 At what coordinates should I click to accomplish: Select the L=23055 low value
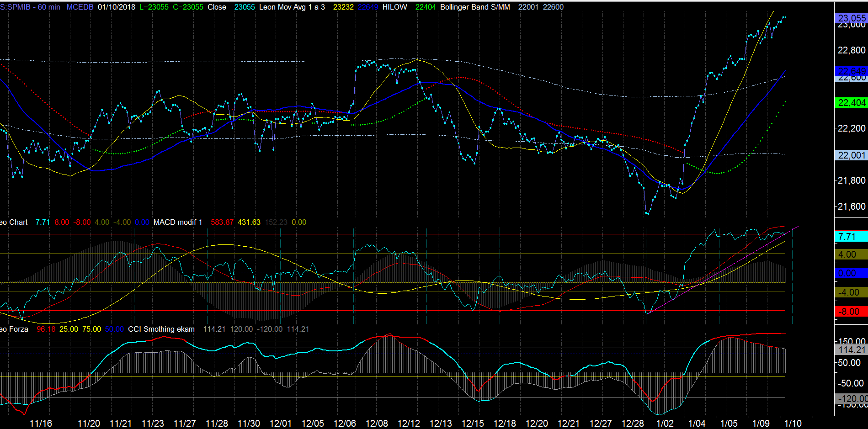click(x=154, y=7)
